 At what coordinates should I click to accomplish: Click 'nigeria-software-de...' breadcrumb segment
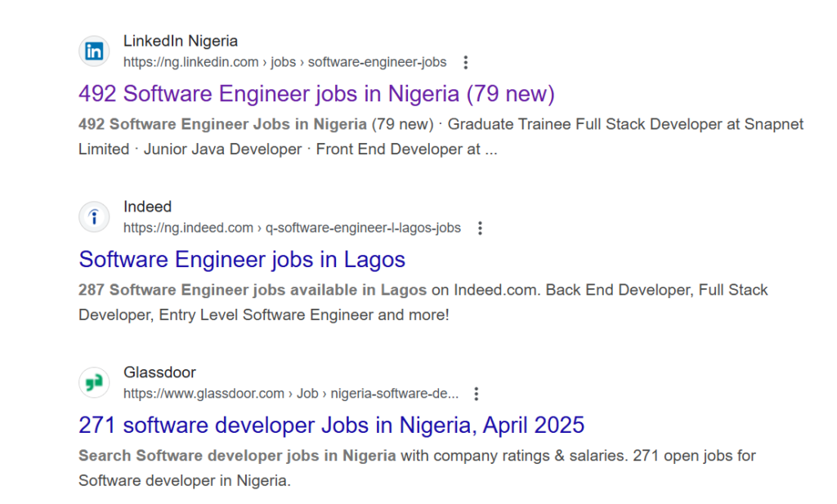[x=395, y=394]
